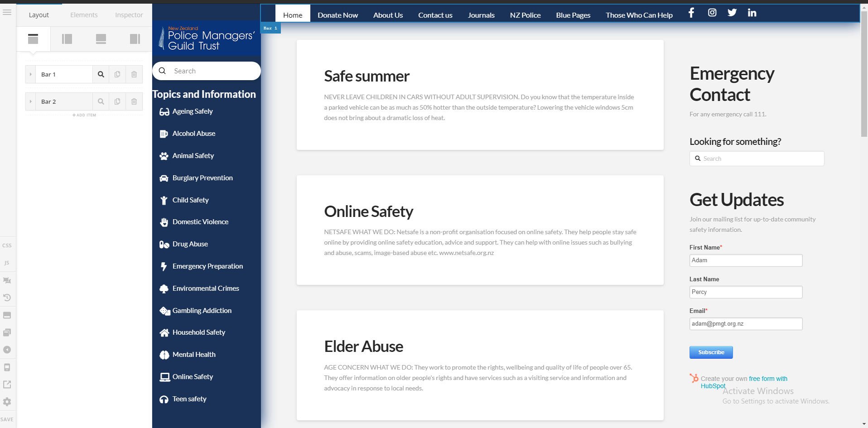The image size is (868, 428).
Task: Delete Bar 2 using trash icon
Action: point(134,101)
